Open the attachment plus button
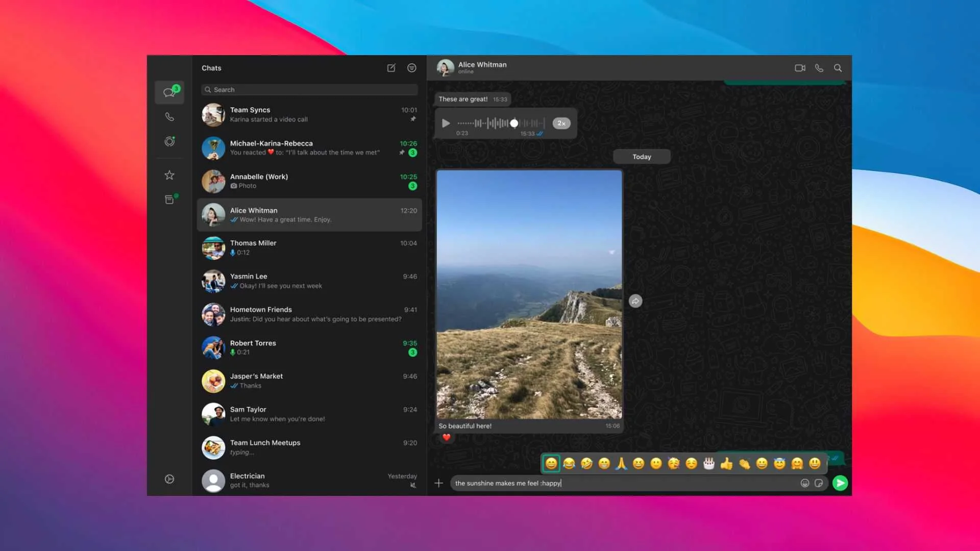This screenshot has height=551, width=980. click(439, 483)
